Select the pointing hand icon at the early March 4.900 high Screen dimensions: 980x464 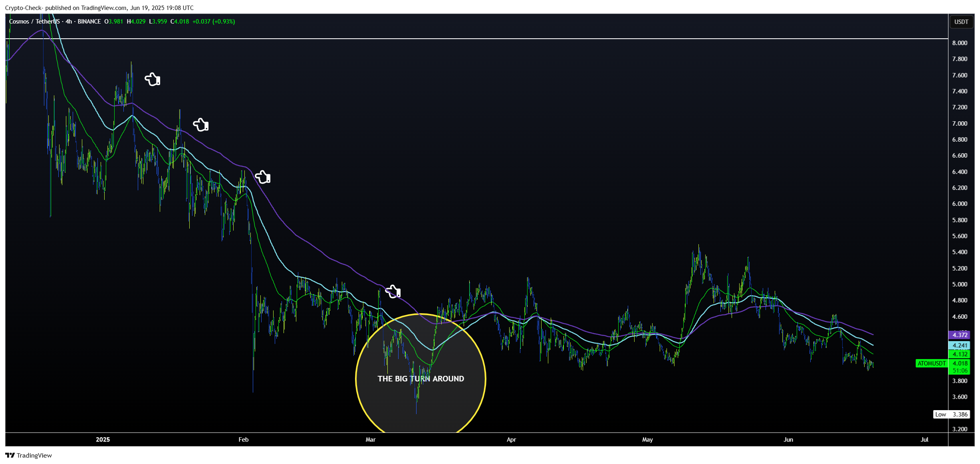(x=393, y=291)
